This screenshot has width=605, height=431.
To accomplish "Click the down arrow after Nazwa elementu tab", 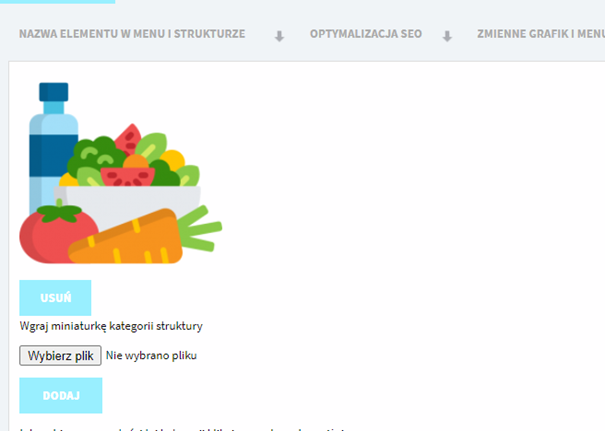I will point(279,36).
